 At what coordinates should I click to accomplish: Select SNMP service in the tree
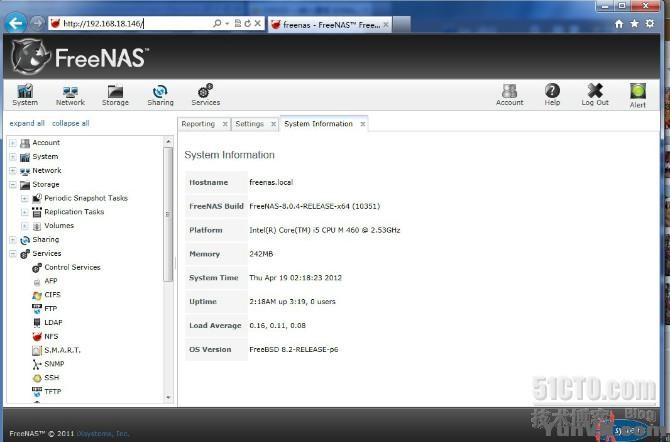pyautogui.click(x=48, y=364)
